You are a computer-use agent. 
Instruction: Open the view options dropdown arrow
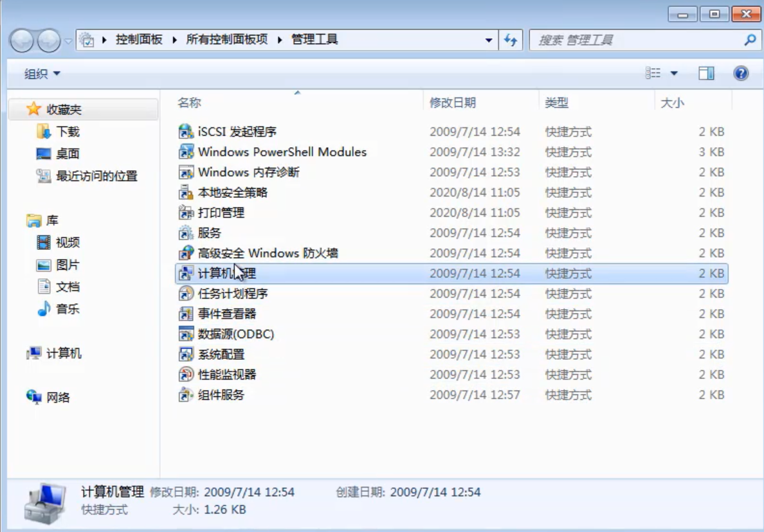[674, 73]
